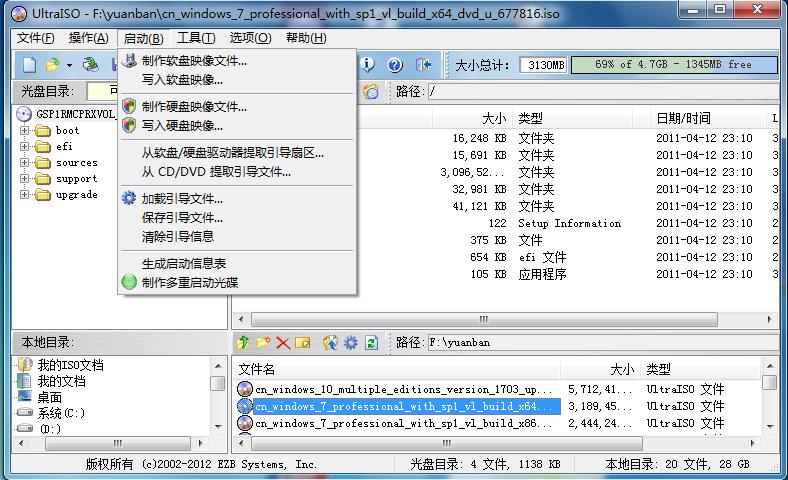
Task: Click the 类型 column header in local list
Action: pos(701,370)
